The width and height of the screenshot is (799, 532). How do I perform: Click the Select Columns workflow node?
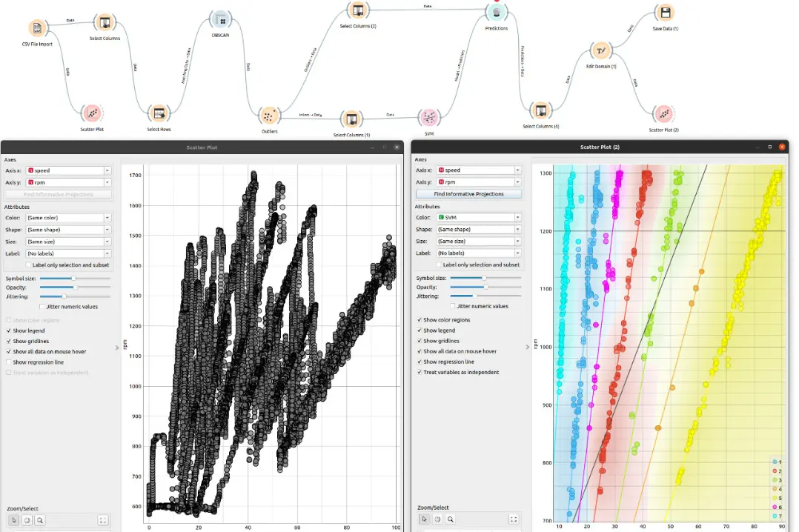(105, 22)
